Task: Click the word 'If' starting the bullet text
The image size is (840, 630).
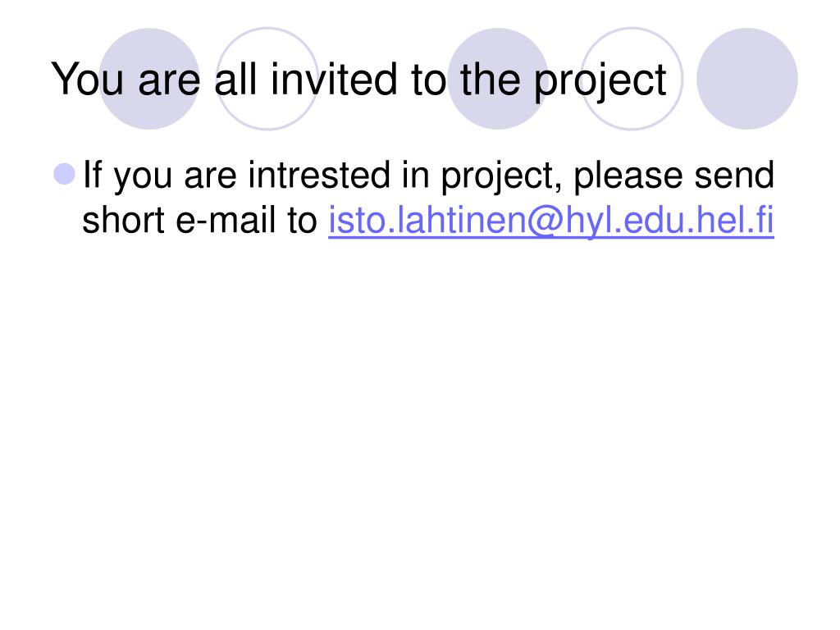Action: 92,175
